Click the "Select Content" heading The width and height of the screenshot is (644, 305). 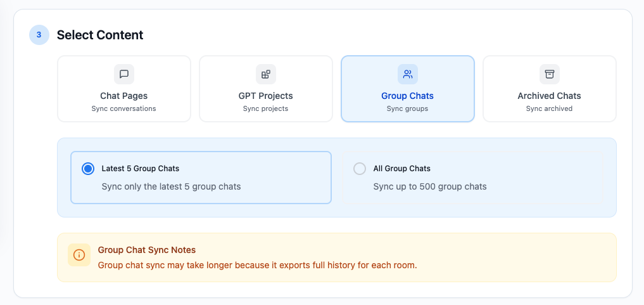point(100,35)
